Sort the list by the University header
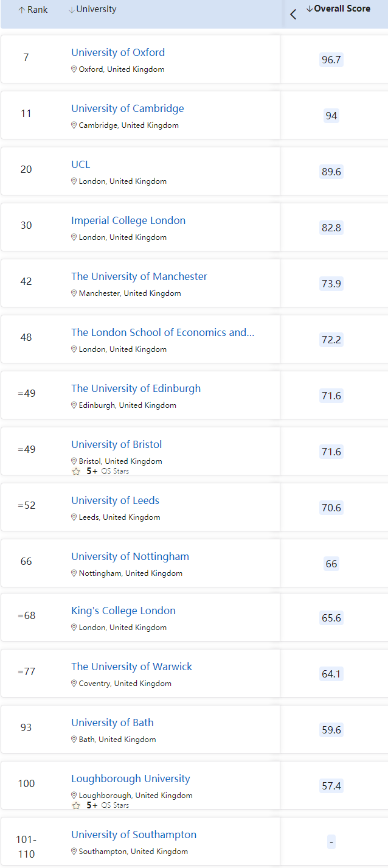The width and height of the screenshot is (388, 868). 92,9
